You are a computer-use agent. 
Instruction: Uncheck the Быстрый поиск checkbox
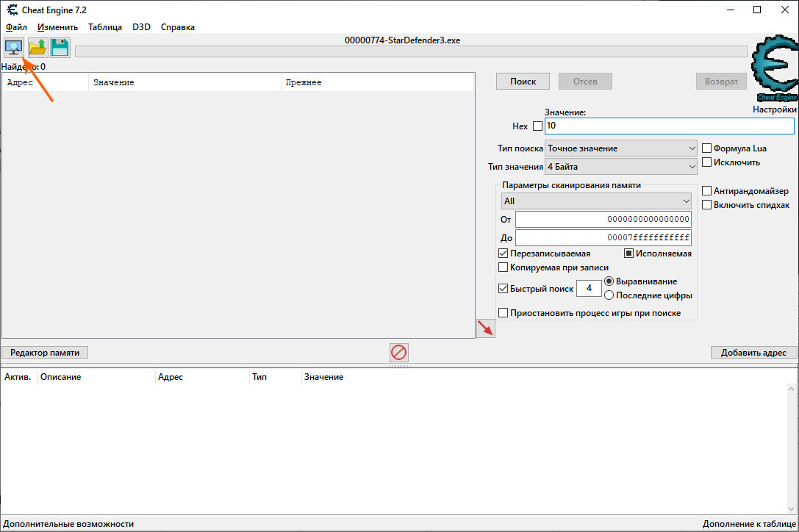tap(503, 289)
